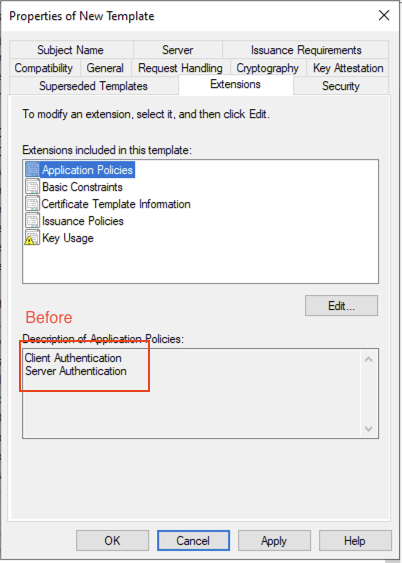Click the description box scroll-down arrow
This screenshot has height=563, width=402.
(368, 428)
